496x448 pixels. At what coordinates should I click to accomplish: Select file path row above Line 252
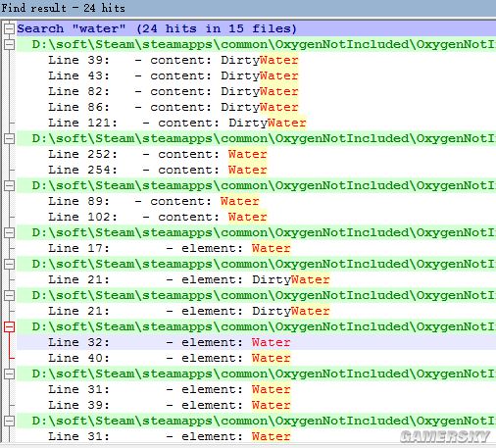tap(257, 138)
